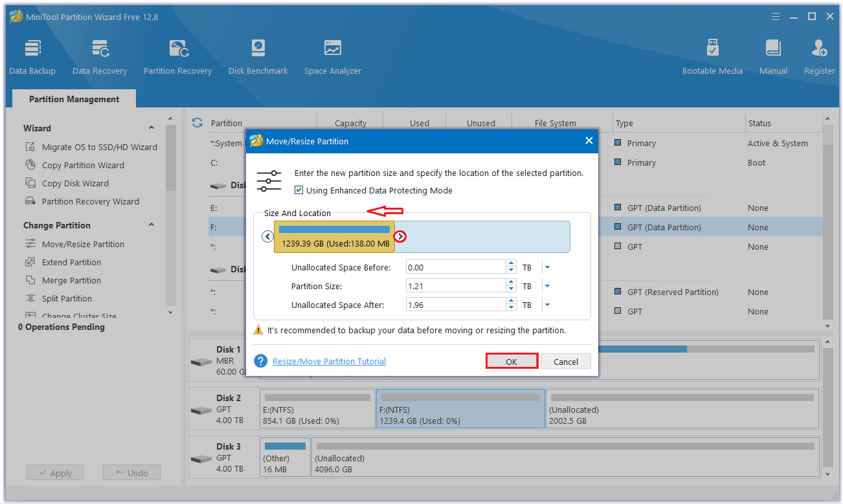Screen dimensions: 843x504
Task: Start Disk Benchmark
Action: (x=258, y=57)
